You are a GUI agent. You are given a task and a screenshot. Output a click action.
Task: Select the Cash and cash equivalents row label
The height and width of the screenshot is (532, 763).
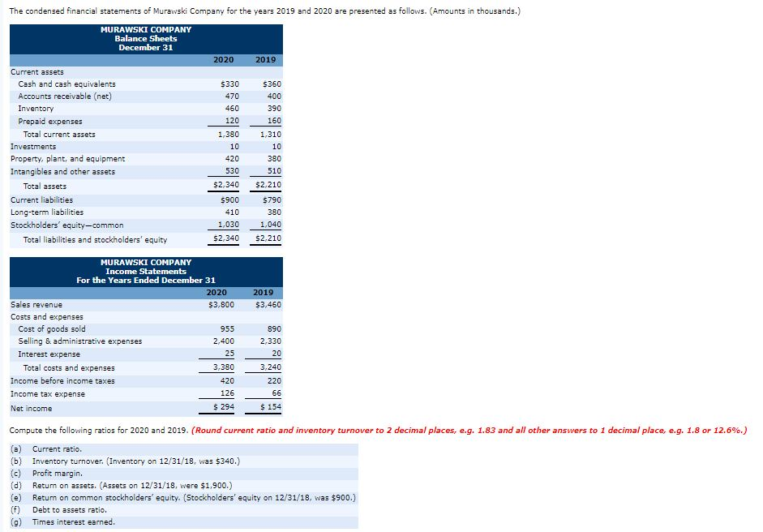[67, 84]
